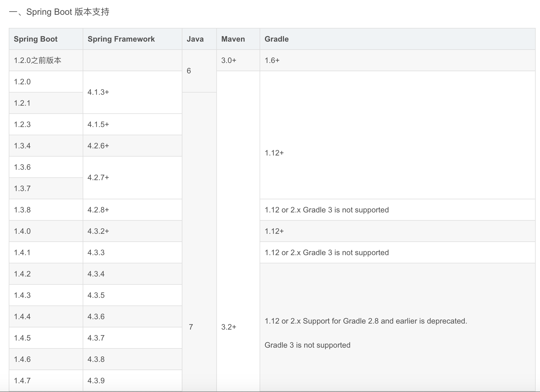Click the Spring Boot '1.3.7' cell
The height and width of the screenshot is (392, 540).
tap(46, 188)
